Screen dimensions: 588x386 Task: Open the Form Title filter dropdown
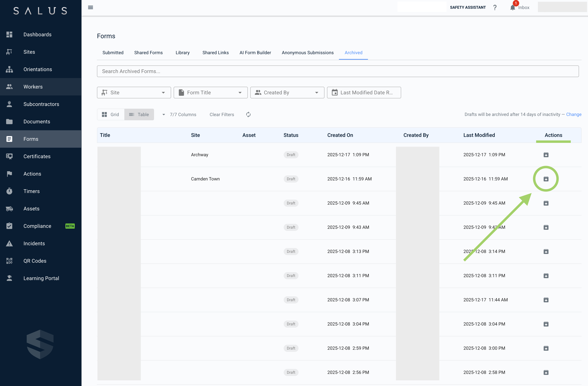[211, 93]
